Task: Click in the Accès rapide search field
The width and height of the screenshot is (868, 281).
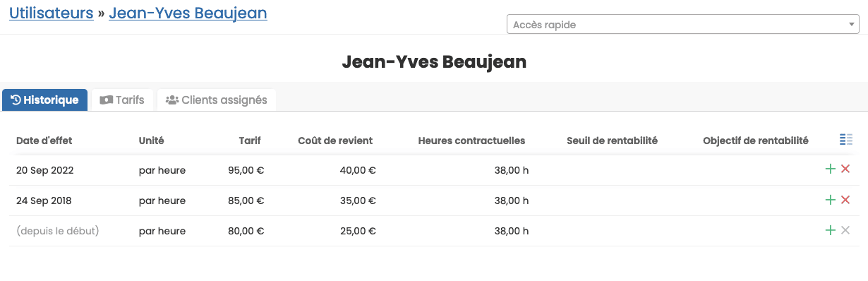Action: coord(677,25)
